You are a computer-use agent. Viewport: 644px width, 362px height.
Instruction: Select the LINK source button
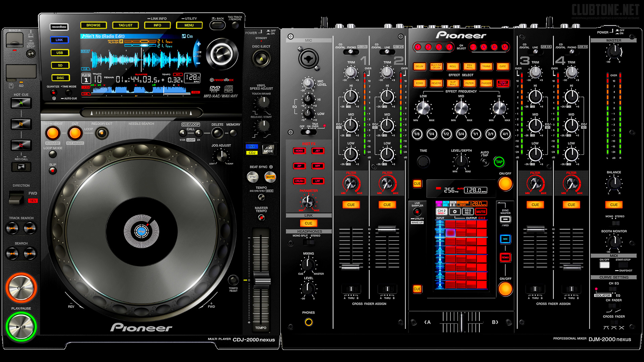coord(59,40)
